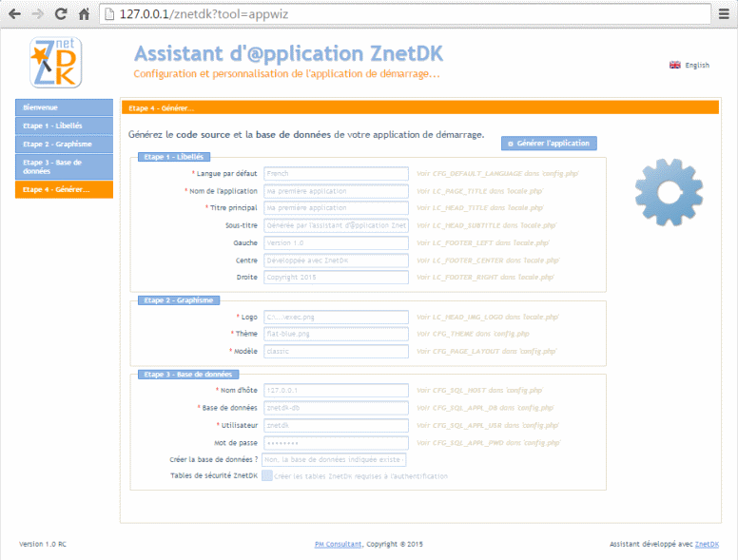Click the Nom d'hôte field
This screenshot has height=560, width=738.
click(x=336, y=390)
